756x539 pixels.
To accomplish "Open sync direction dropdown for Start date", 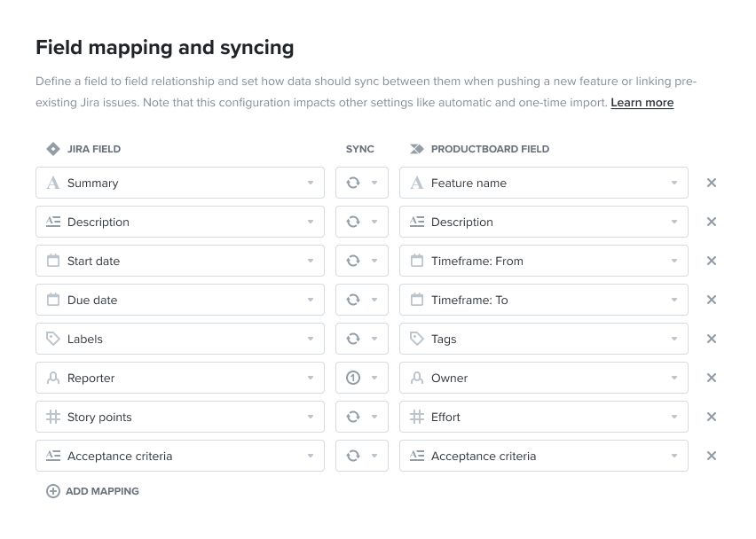I will (x=362, y=261).
